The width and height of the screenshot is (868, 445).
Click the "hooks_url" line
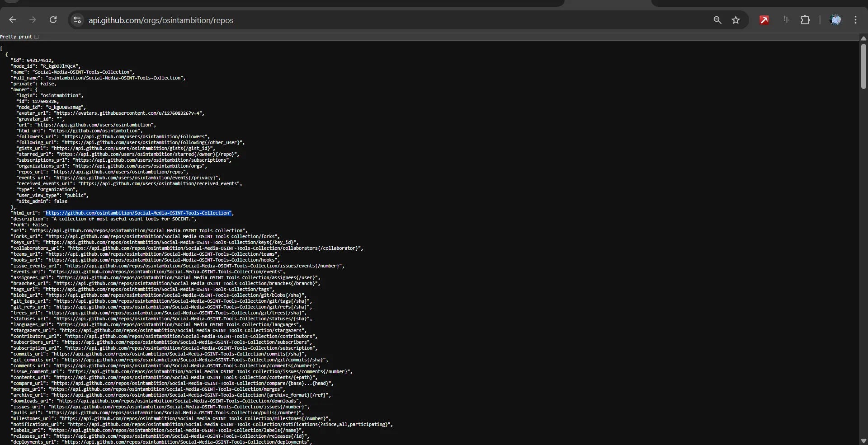(145, 260)
